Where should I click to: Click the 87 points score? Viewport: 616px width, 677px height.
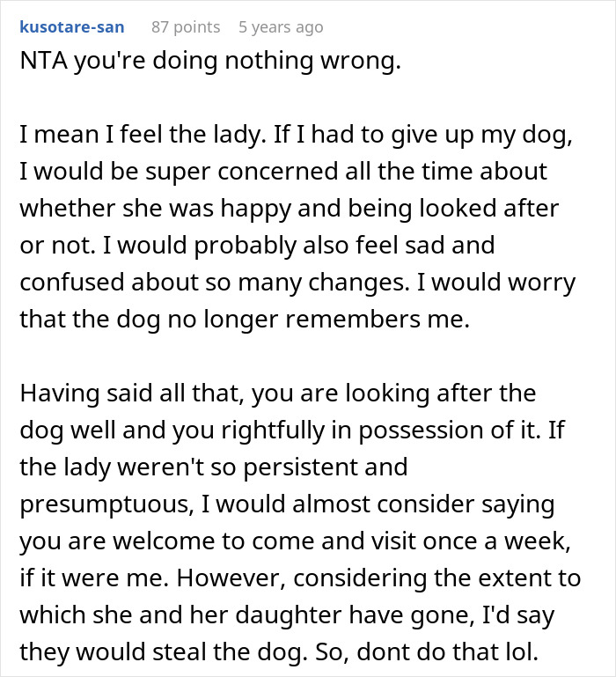coord(186,27)
